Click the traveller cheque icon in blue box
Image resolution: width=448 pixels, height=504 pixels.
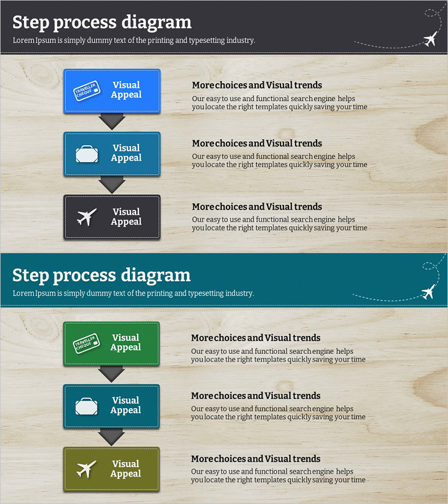(x=87, y=91)
